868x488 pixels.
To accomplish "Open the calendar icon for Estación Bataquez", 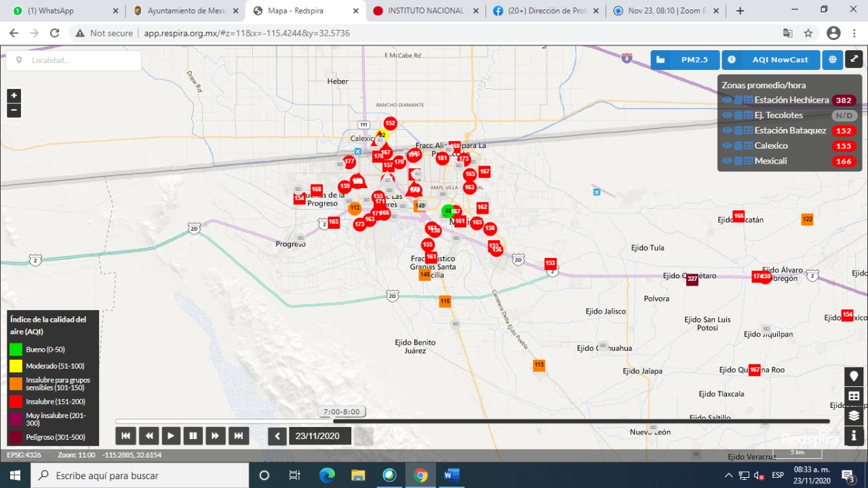I will click(x=738, y=130).
